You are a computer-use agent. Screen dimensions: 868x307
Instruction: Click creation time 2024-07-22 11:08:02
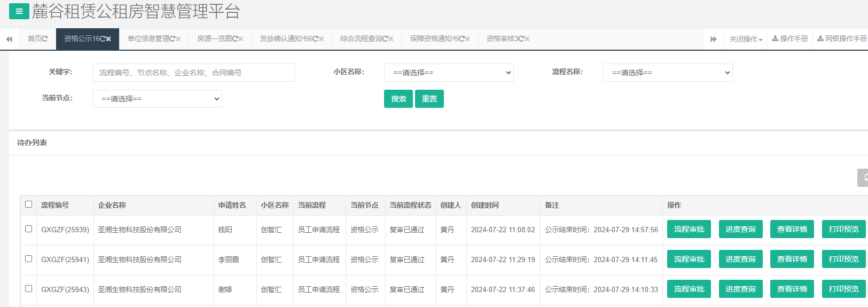[503, 230]
